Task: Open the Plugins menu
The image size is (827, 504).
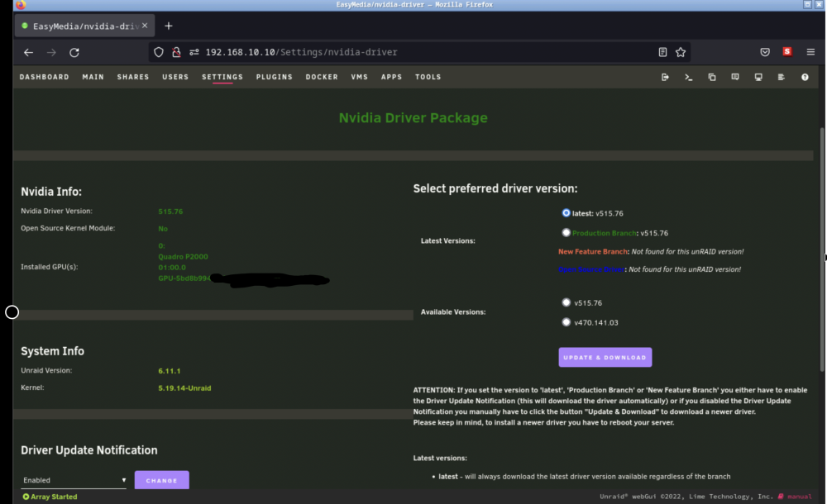Action: pyautogui.click(x=275, y=77)
